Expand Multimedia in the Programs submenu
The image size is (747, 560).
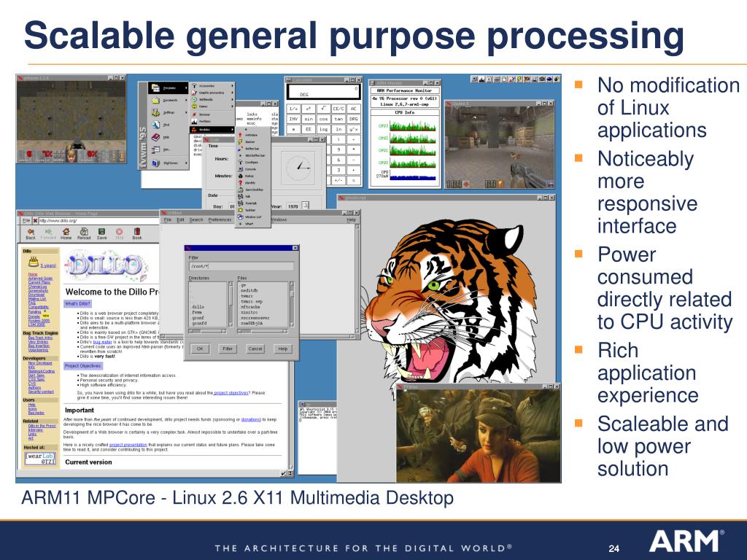pos(212,99)
